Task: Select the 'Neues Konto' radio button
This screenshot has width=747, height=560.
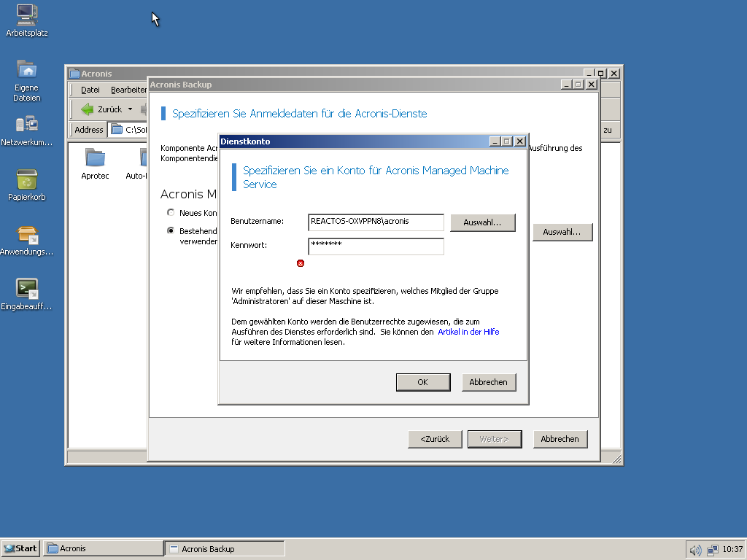Action: click(x=171, y=213)
